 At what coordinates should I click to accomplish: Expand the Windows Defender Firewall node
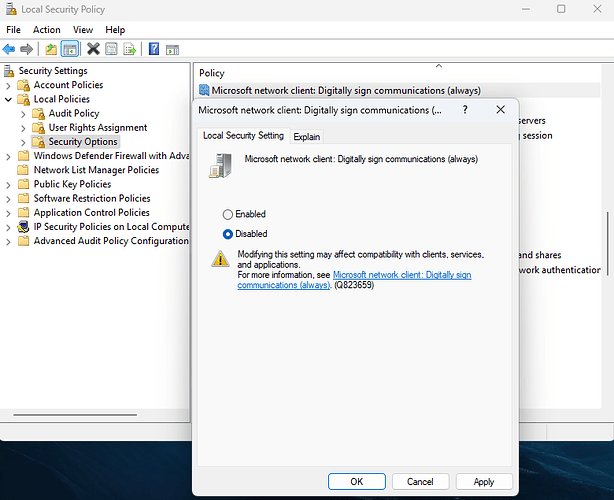click(x=8, y=156)
